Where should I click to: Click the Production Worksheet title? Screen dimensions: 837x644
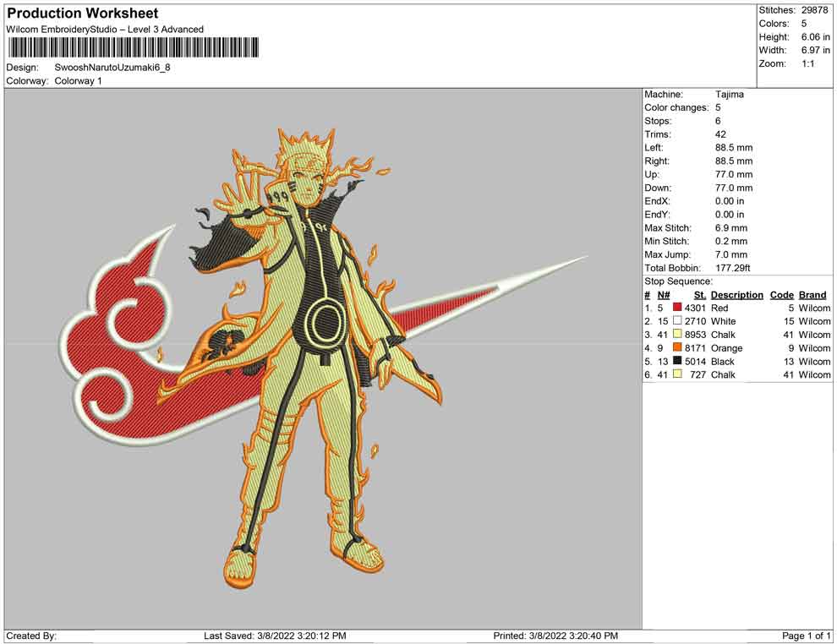pos(82,14)
